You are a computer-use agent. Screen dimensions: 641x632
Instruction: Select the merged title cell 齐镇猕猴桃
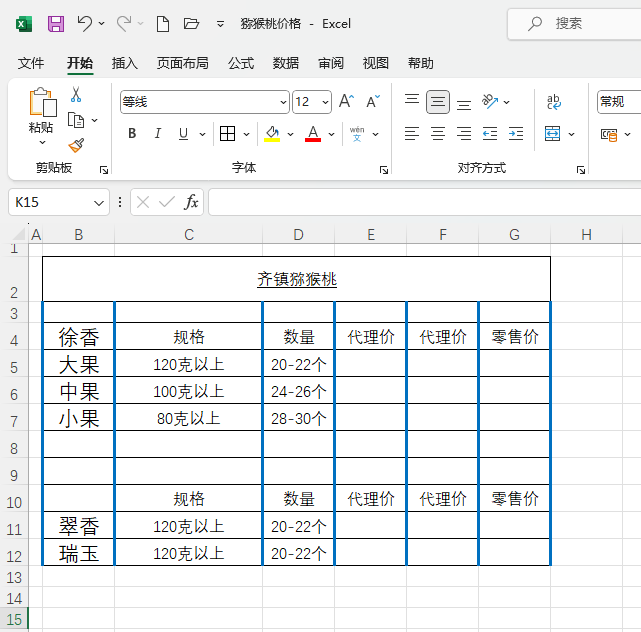(296, 279)
